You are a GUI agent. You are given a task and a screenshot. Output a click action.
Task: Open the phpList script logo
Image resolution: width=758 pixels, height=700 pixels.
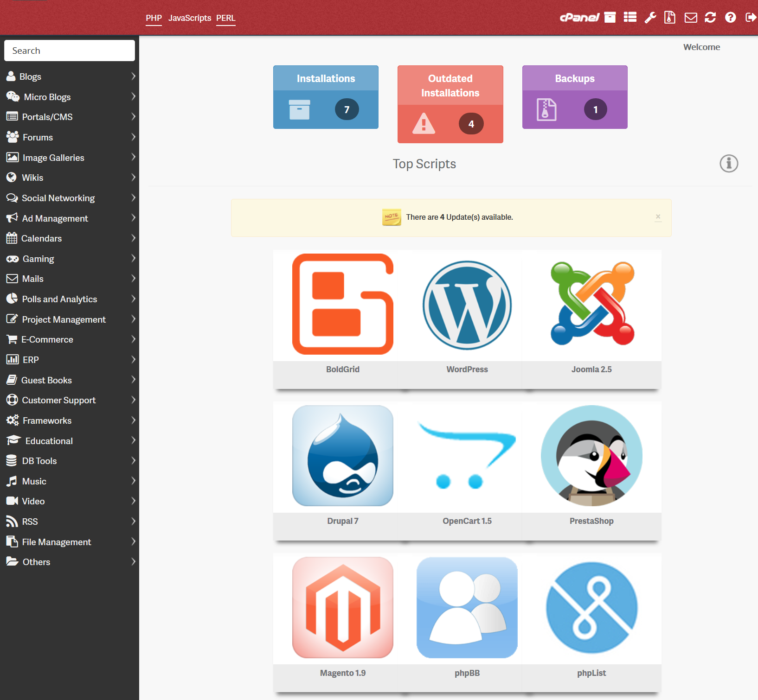[x=592, y=608]
